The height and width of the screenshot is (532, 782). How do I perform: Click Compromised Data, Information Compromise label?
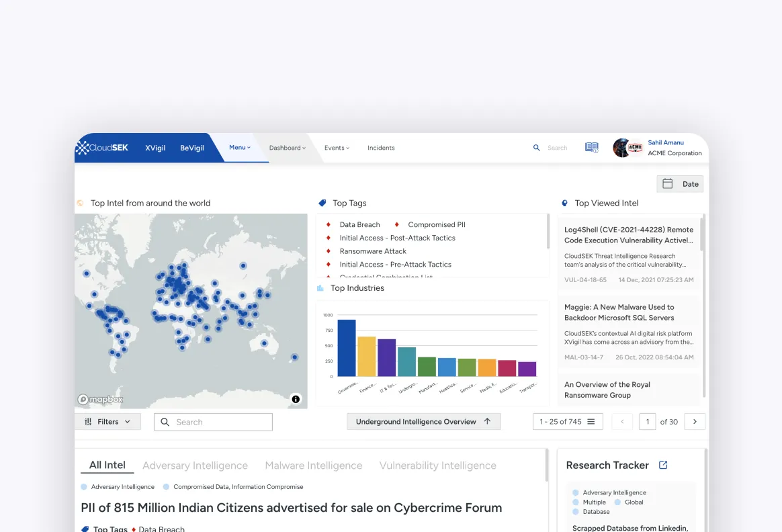tap(238, 487)
